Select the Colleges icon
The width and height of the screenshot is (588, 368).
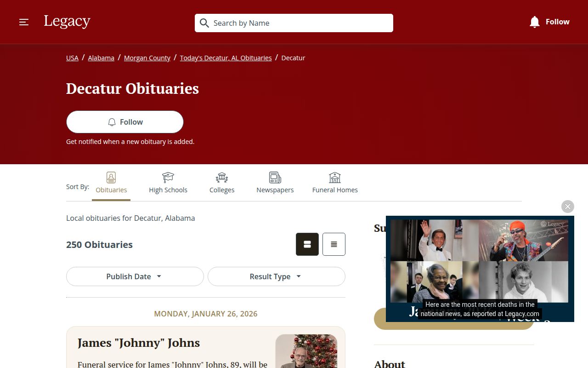(x=222, y=178)
